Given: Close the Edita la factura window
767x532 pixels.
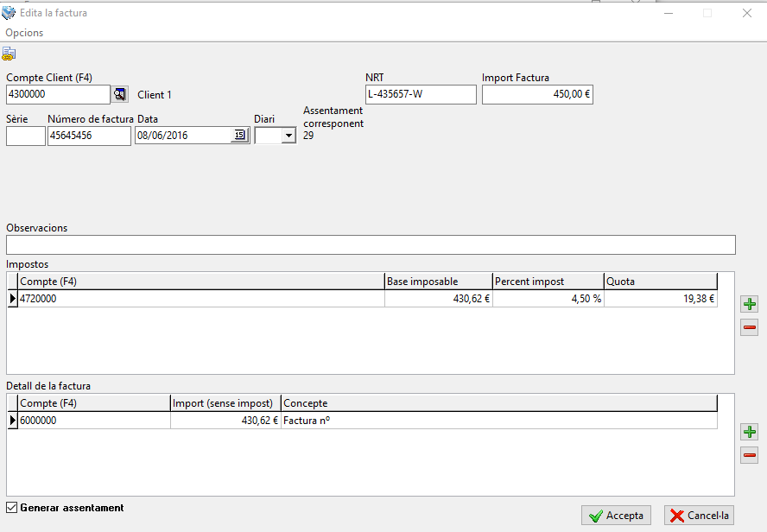Looking at the screenshot, I should coord(747,13).
